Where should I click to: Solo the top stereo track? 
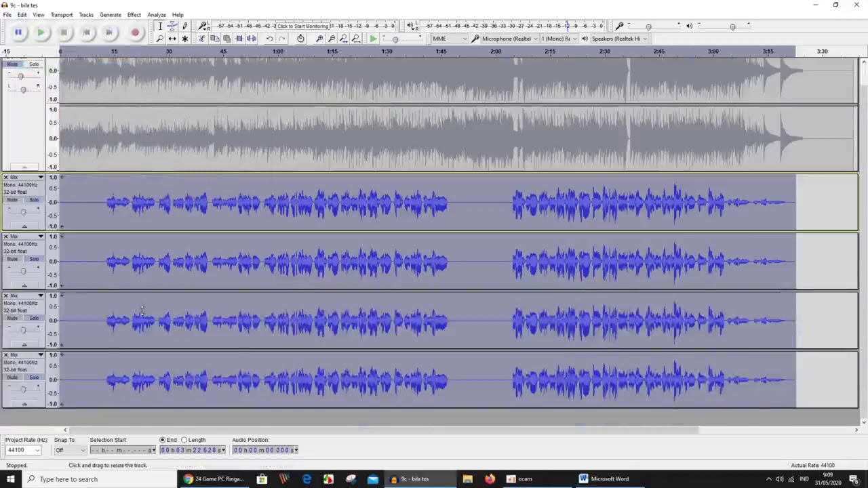click(34, 64)
